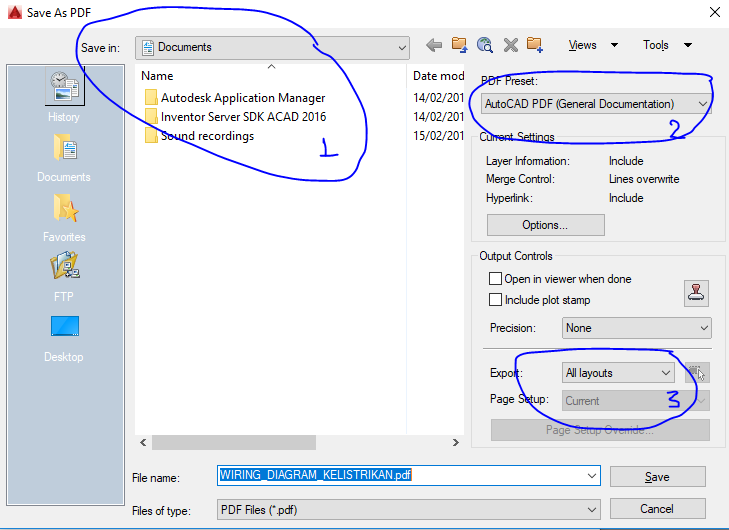Image resolution: width=729 pixels, height=530 pixels.
Task: Delete selected item with X icon
Action: 510,45
